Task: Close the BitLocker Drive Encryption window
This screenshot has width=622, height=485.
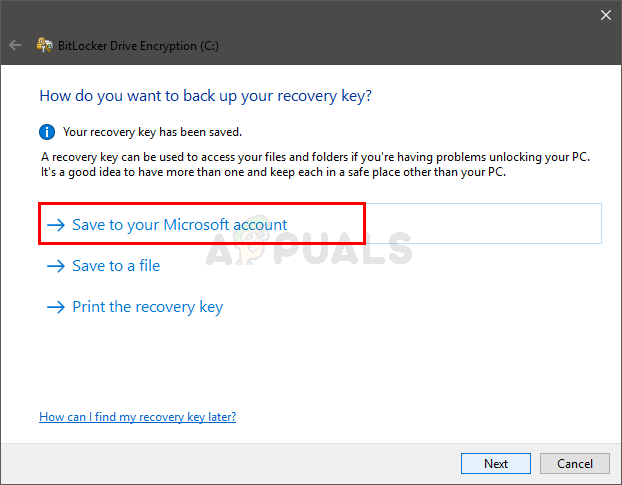Action: tap(605, 15)
